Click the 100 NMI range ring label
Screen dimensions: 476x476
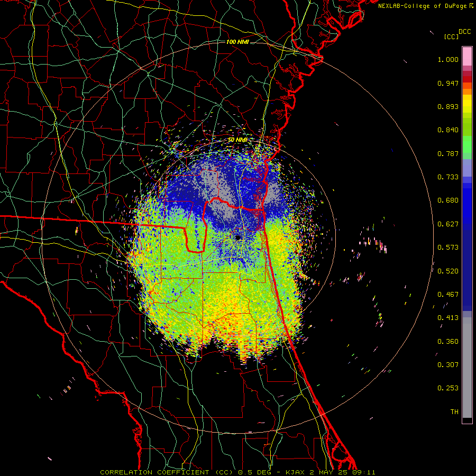pyautogui.click(x=237, y=42)
